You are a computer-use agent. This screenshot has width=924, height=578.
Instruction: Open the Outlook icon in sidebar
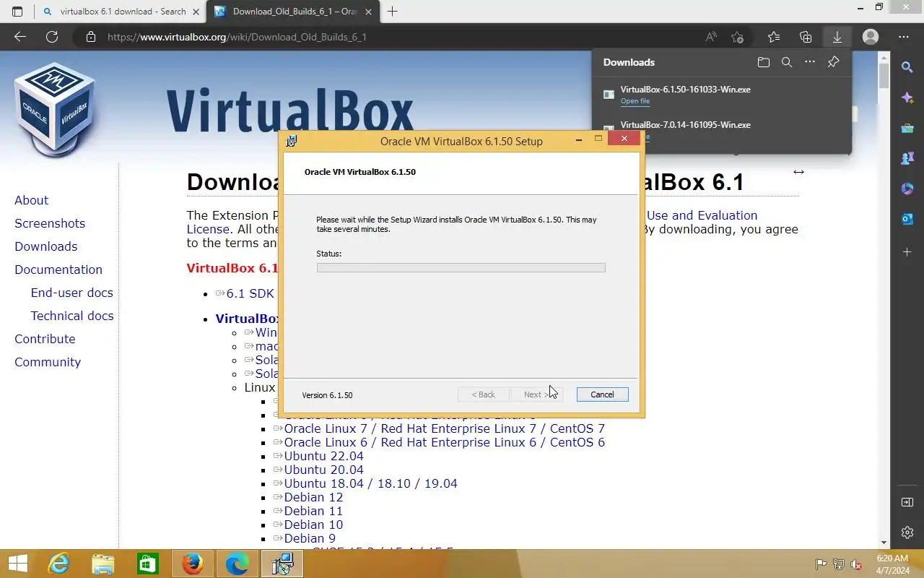907,219
